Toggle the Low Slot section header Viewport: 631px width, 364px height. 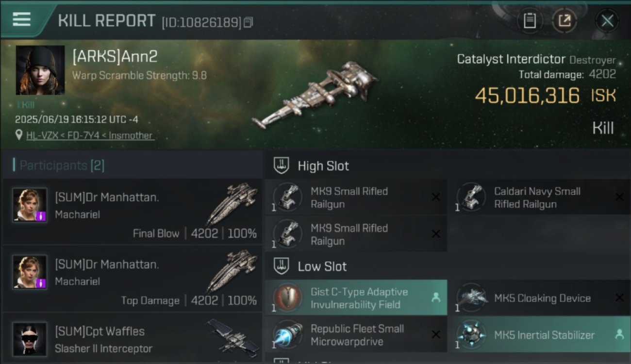click(x=448, y=266)
